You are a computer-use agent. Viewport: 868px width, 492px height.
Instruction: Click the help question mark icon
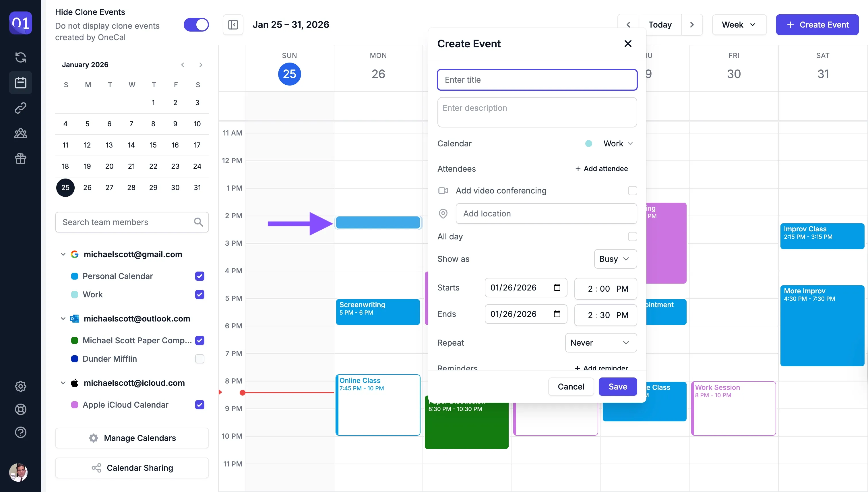coord(21,433)
